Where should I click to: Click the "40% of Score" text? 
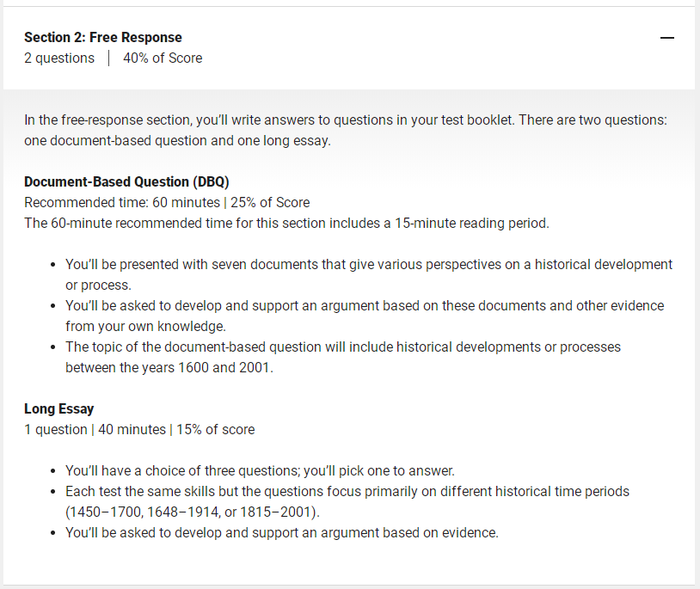click(x=163, y=58)
